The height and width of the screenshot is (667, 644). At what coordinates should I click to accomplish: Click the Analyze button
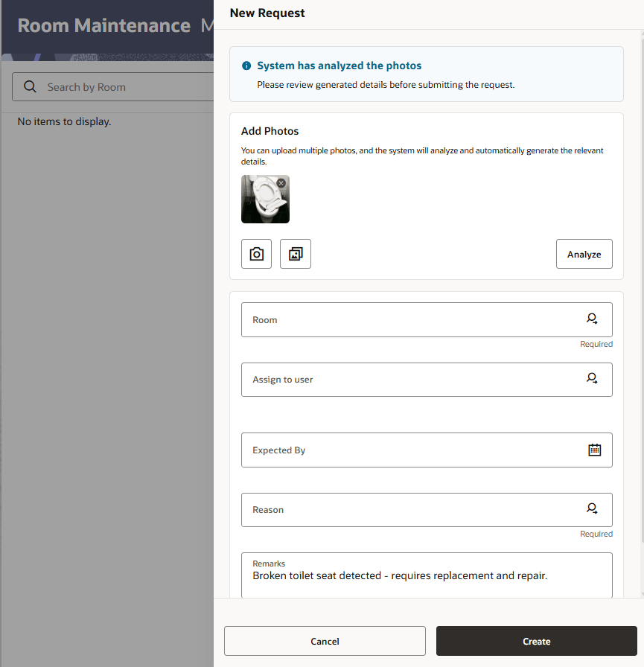584,254
